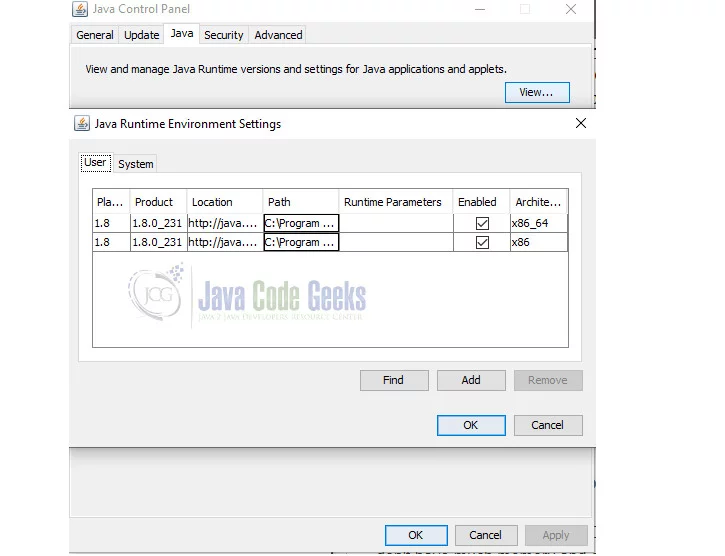Viewport: 725px width, 556px height.
Task: Click the Path column header
Action: (x=301, y=202)
